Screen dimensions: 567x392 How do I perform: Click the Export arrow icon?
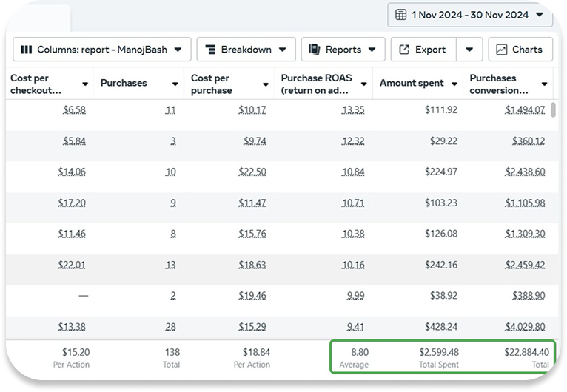click(x=404, y=50)
